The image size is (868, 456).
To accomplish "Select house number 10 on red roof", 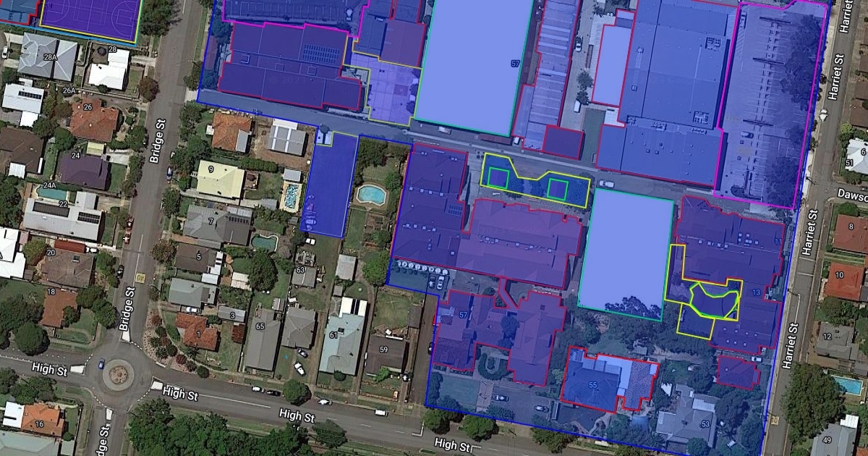I will click(x=839, y=275).
